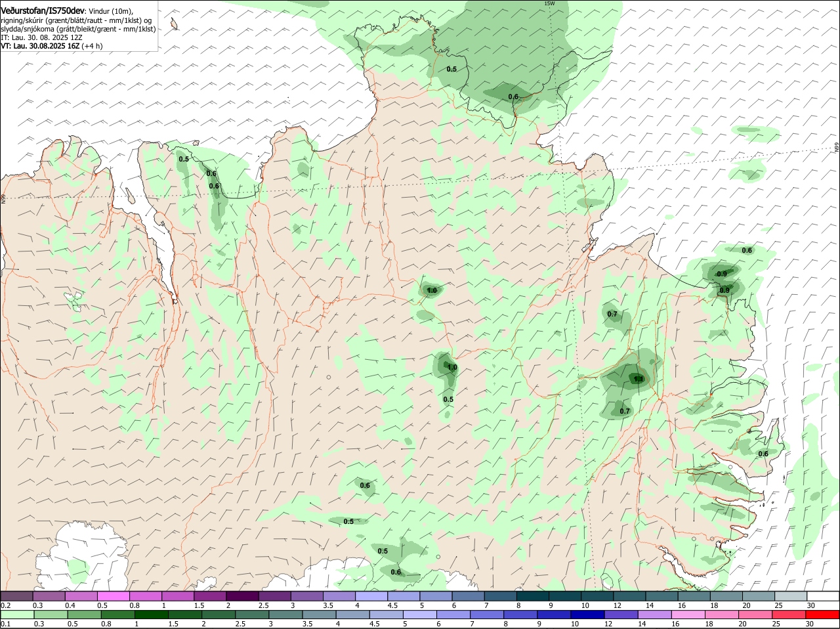Image resolution: width=840 pixels, height=629 pixels.
Task: Pick the bright red 30 rain scale swatch
Action: (x=824, y=615)
